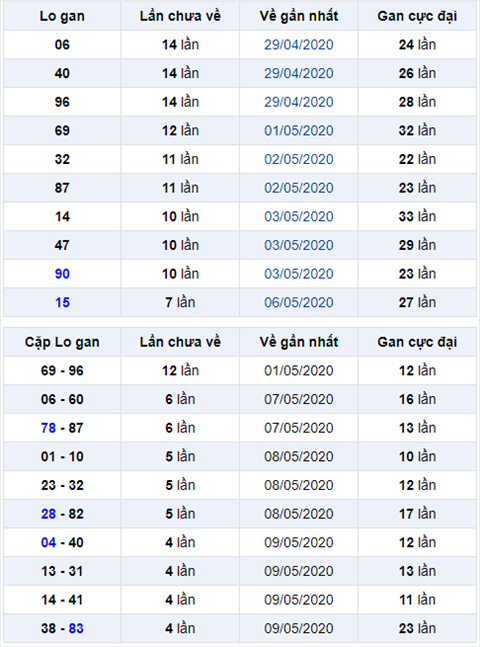480x647 pixels.
Task: Click gan cực đại '33 lần' for 14
Action: tap(417, 217)
